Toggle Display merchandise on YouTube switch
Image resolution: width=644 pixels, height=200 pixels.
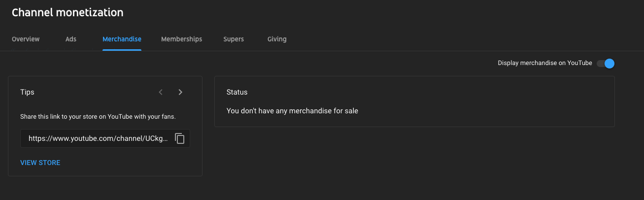(606, 63)
